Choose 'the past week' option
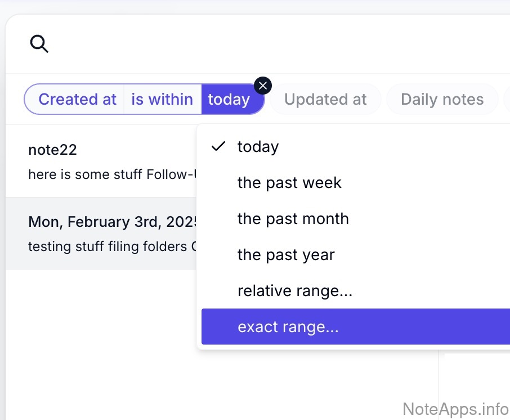 (289, 182)
